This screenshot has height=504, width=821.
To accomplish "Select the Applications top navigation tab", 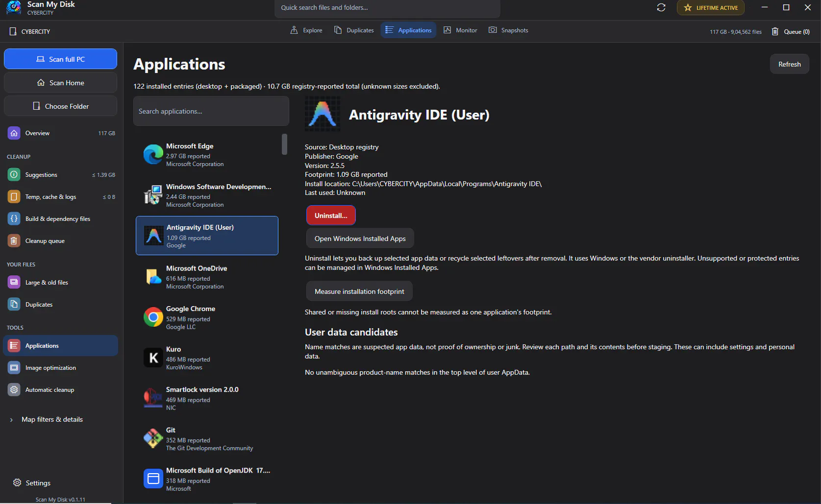I will tap(408, 30).
